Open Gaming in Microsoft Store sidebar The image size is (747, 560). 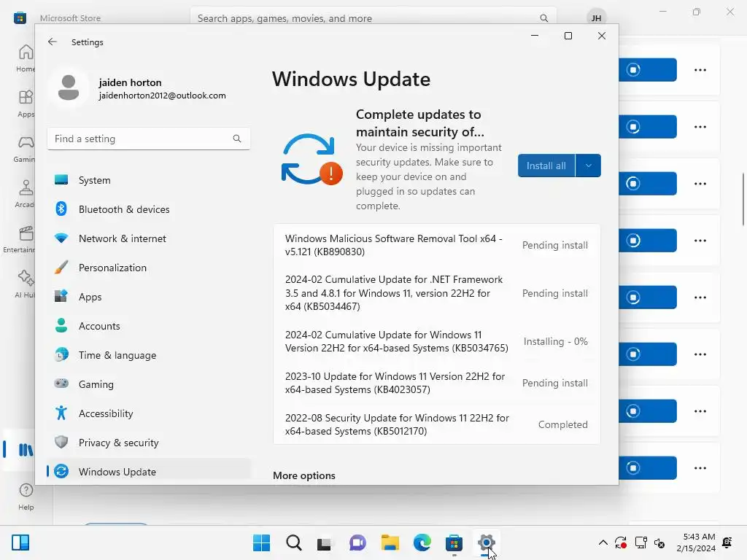coord(25,149)
